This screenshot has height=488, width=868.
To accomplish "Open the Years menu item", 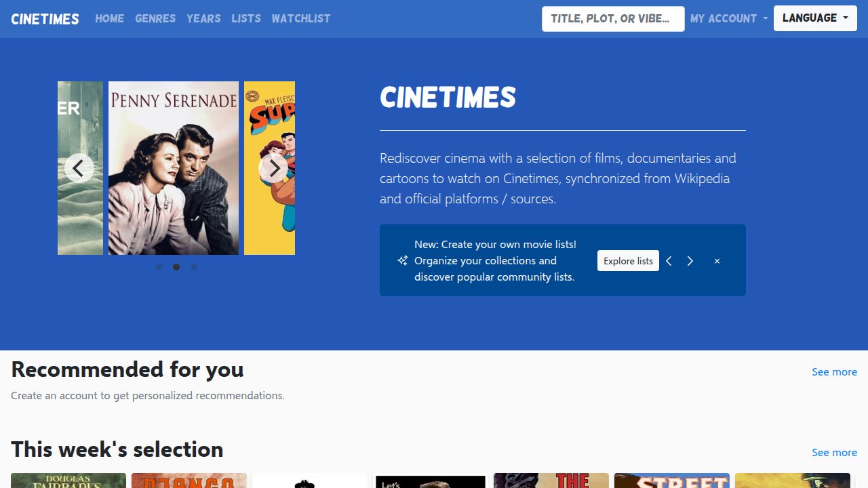I will pos(203,18).
